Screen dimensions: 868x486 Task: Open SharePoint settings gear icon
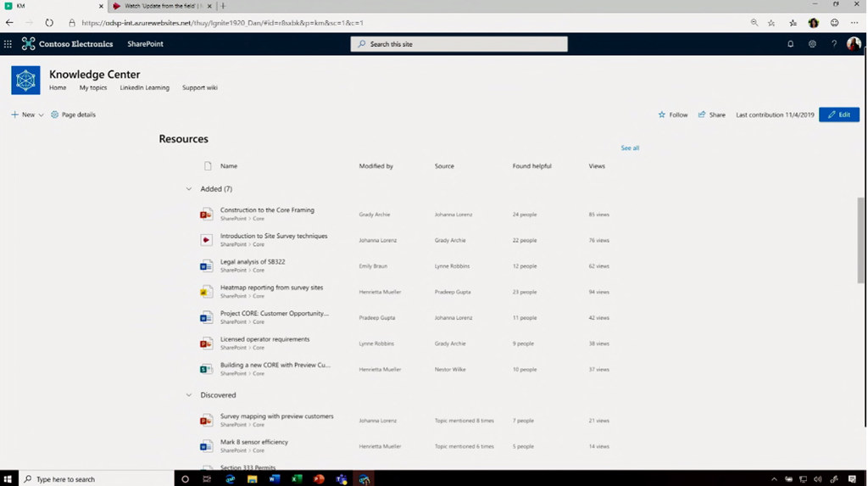pos(812,44)
